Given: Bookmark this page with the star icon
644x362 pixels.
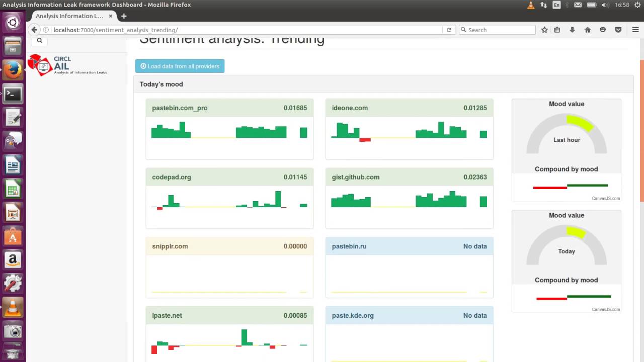Looking at the screenshot, I should point(544,30).
